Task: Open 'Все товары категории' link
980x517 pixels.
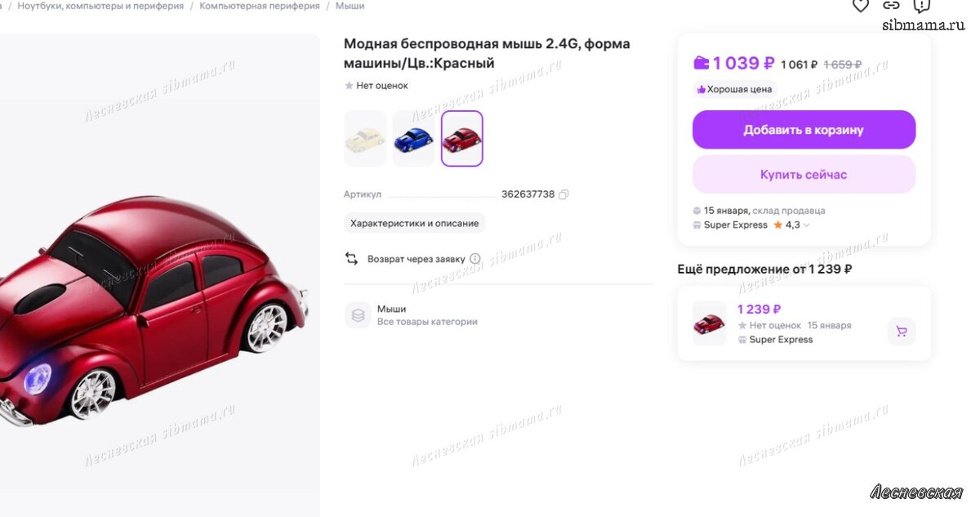Action: click(x=427, y=322)
